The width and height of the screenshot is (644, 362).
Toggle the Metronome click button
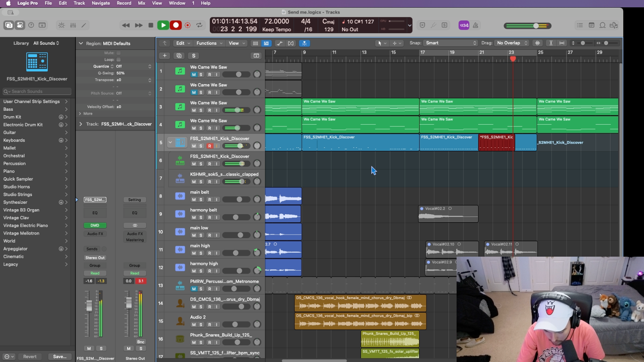tap(475, 25)
